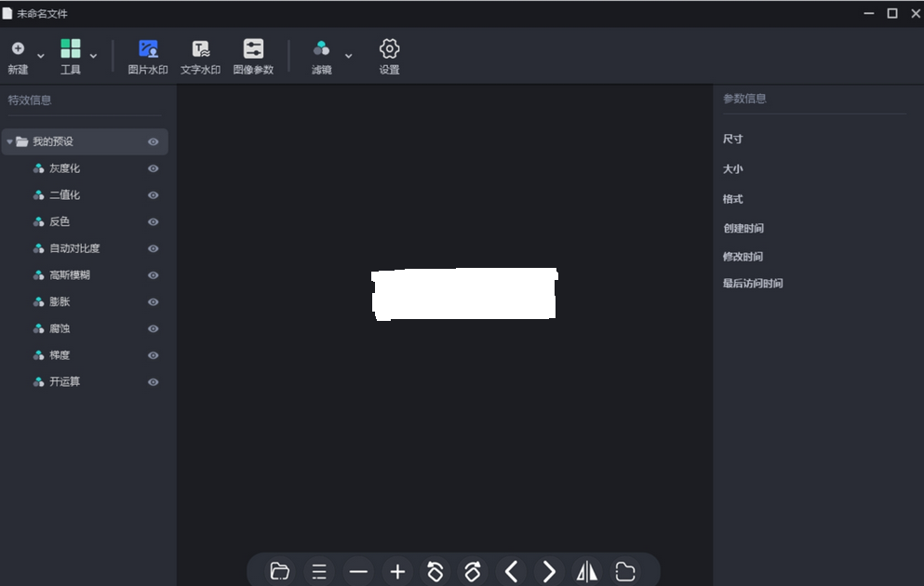The height and width of the screenshot is (586, 924).
Task: Pick the 梯度 preset
Action: coord(60,355)
